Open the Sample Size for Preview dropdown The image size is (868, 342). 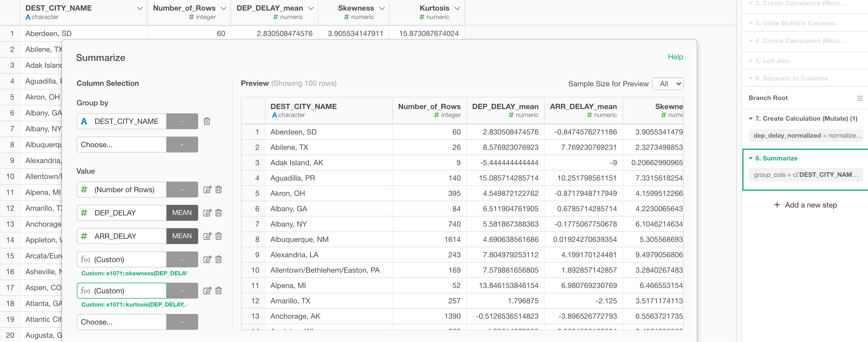click(x=667, y=83)
